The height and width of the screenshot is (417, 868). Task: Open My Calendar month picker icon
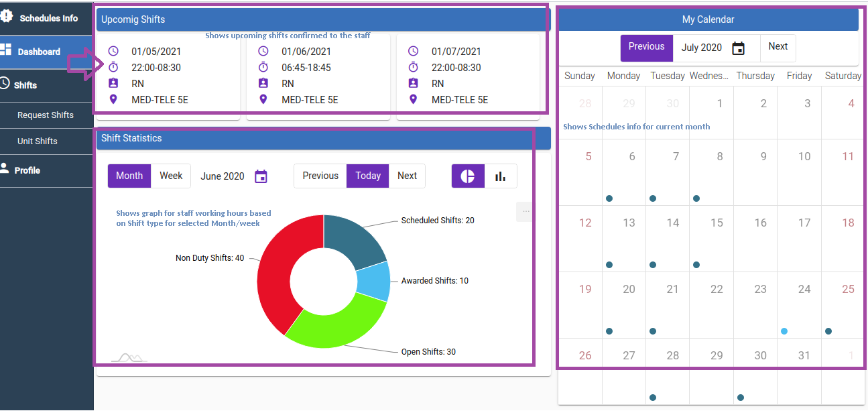(x=738, y=48)
